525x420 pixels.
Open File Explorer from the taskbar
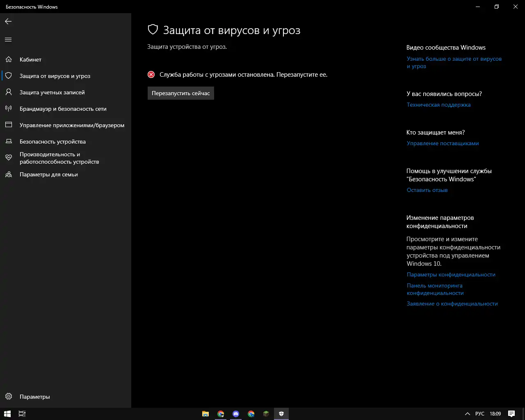click(205, 414)
